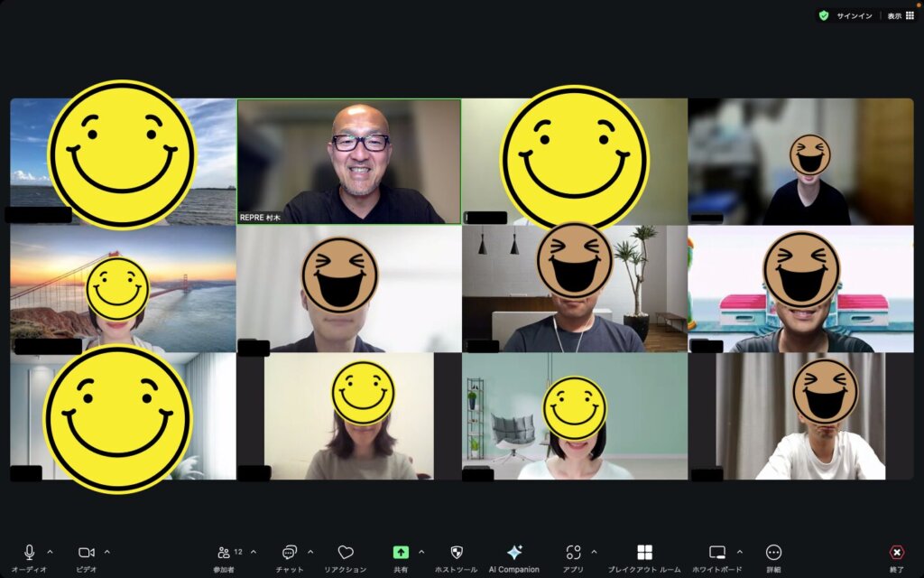Open the 表示 view layout menu

pos(901,16)
